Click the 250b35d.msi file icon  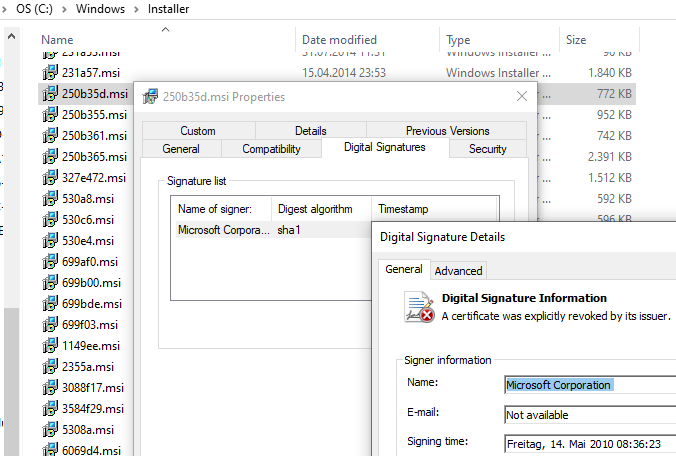[50, 94]
